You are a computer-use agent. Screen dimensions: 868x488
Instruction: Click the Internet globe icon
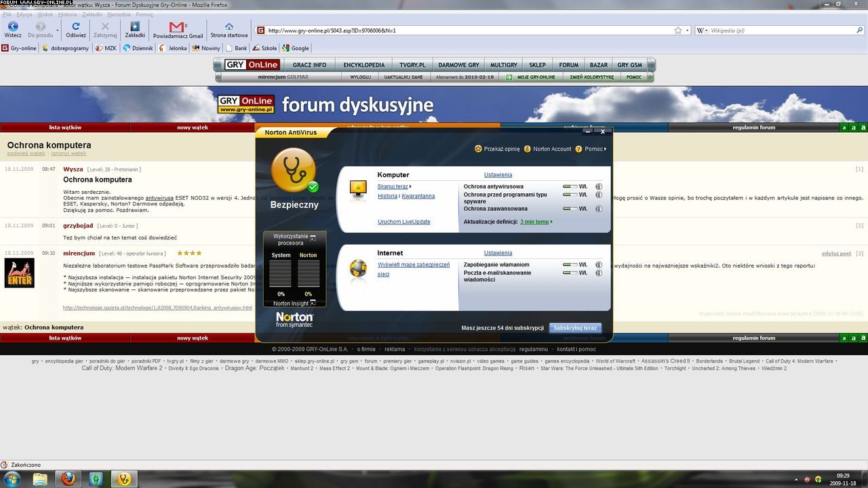click(357, 268)
